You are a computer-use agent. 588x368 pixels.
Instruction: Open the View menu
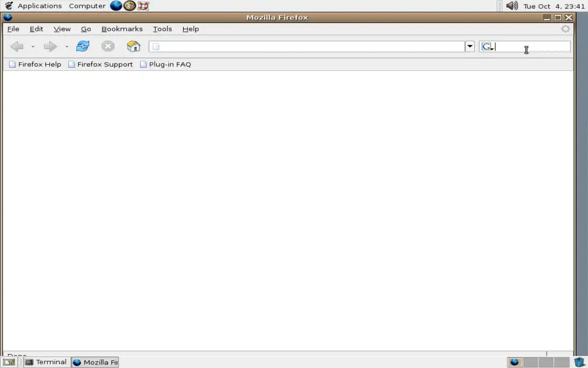coord(62,29)
